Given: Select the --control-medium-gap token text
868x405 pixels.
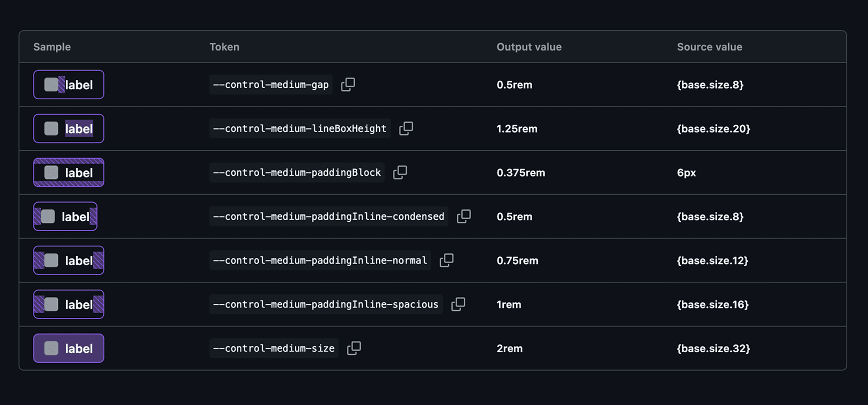Looking at the screenshot, I should 271,85.
